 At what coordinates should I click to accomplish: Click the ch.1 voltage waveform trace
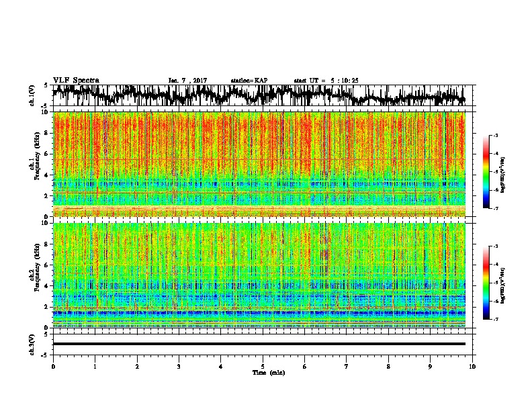pyautogui.click(x=259, y=95)
